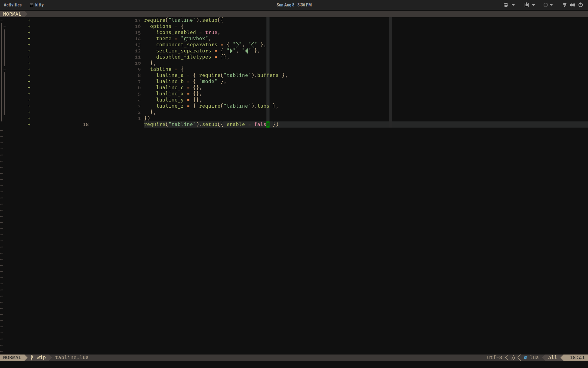
Task: Click the Wi-Fi icon in system tray
Action: (564, 5)
